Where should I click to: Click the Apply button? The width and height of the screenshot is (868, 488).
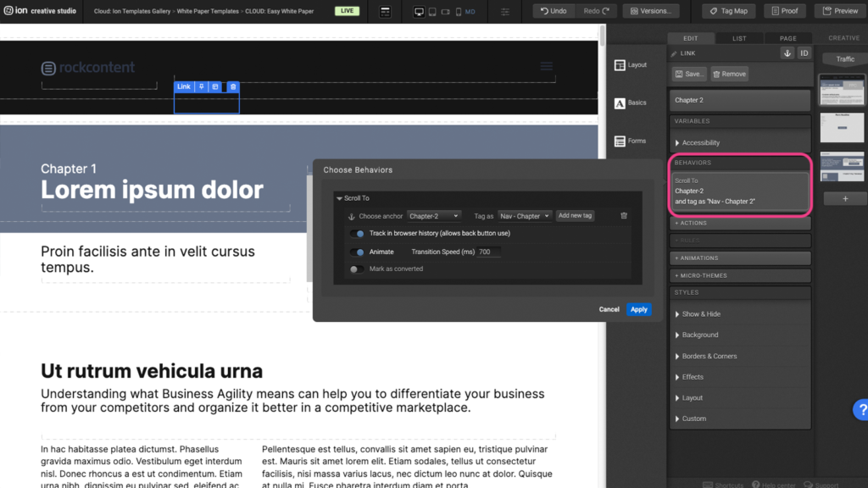click(639, 309)
